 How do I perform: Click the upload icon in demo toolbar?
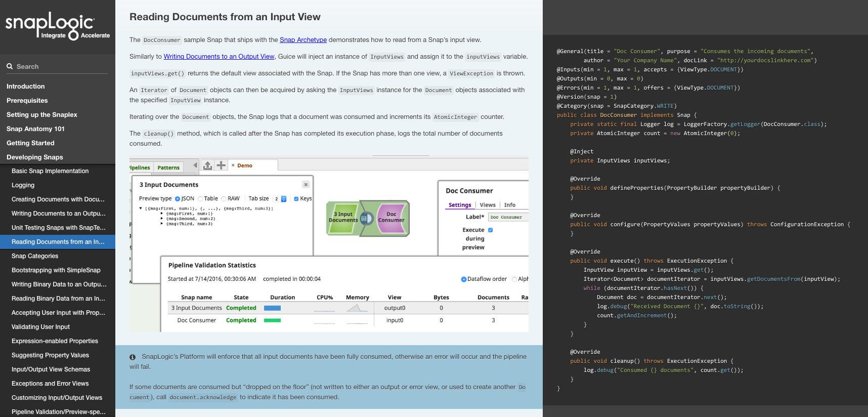[207, 165]
